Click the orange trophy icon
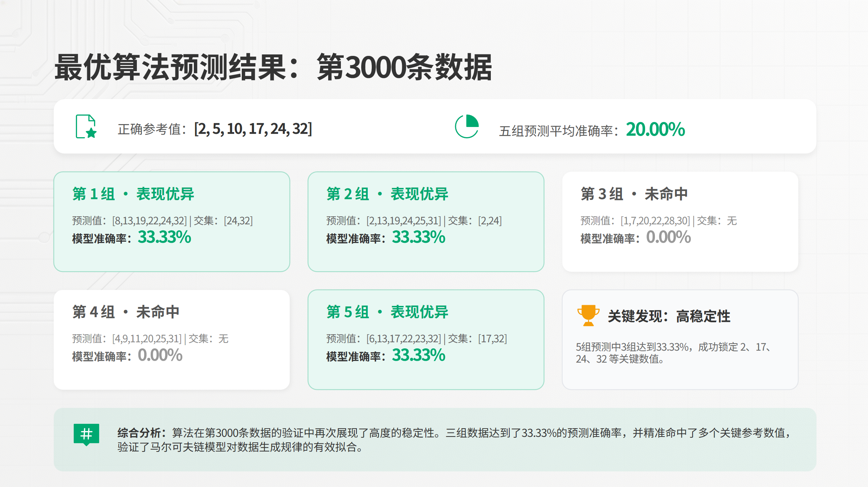 (588, 315)
